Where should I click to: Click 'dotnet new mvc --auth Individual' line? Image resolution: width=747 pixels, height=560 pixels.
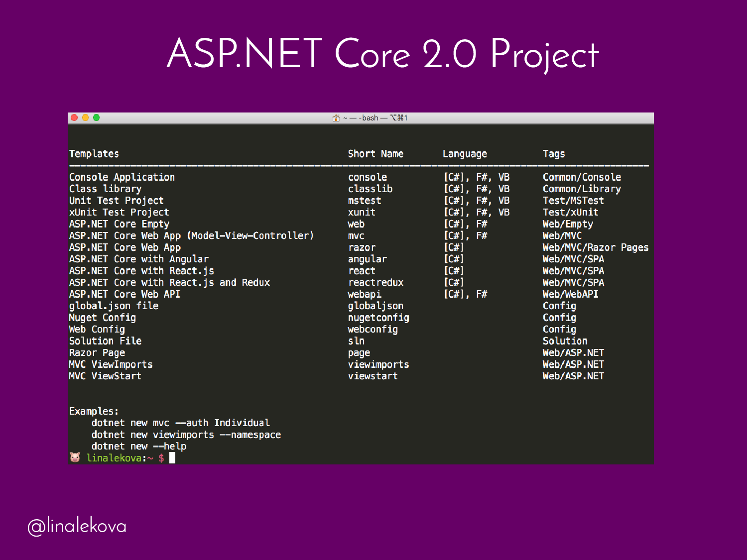[x=180, y=423]
